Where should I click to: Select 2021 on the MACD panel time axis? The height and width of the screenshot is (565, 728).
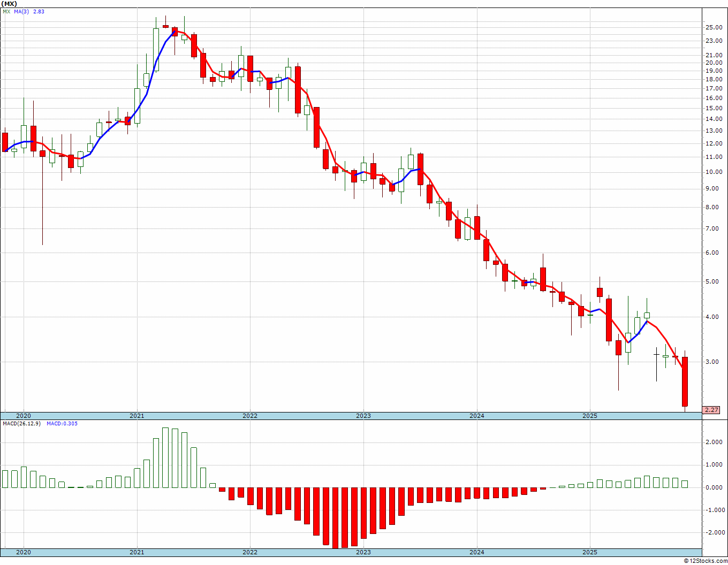(136, 552)
